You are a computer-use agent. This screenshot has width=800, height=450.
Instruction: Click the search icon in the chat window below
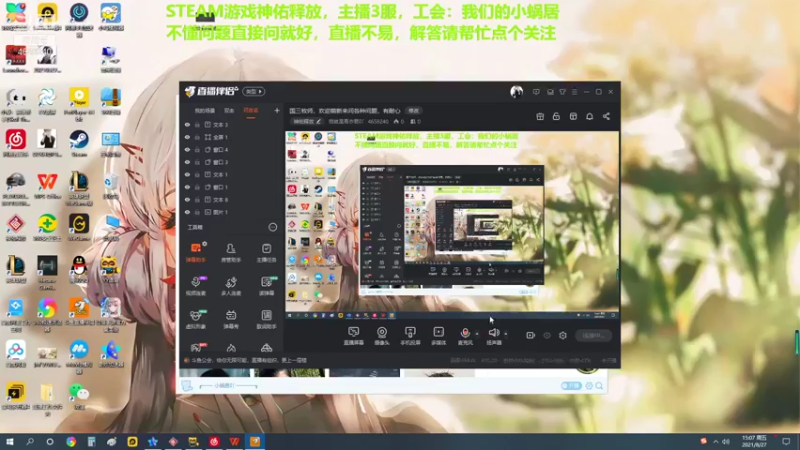[x=599, y=386]
